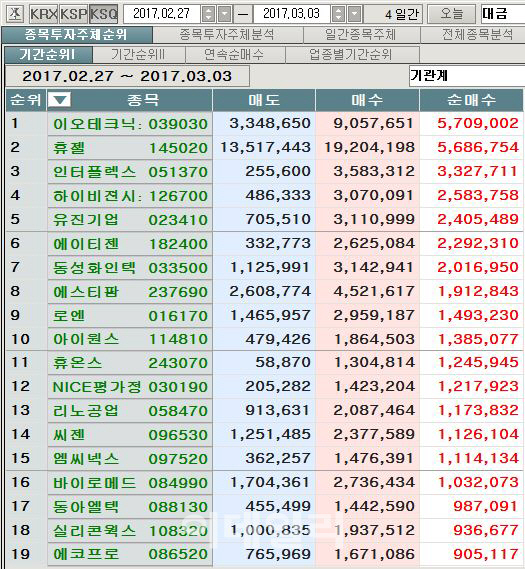
Task: Click the 순매수 column header
Action: (471, 100)
